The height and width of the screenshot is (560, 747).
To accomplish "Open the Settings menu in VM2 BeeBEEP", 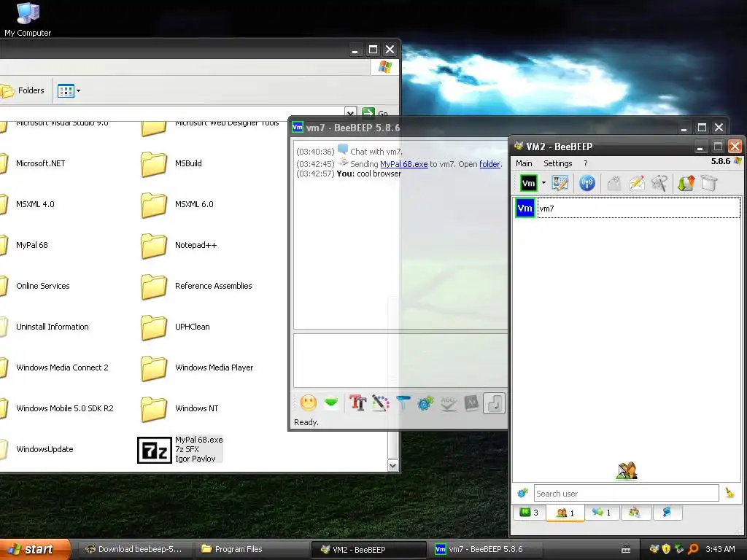I will pos(558,163).
